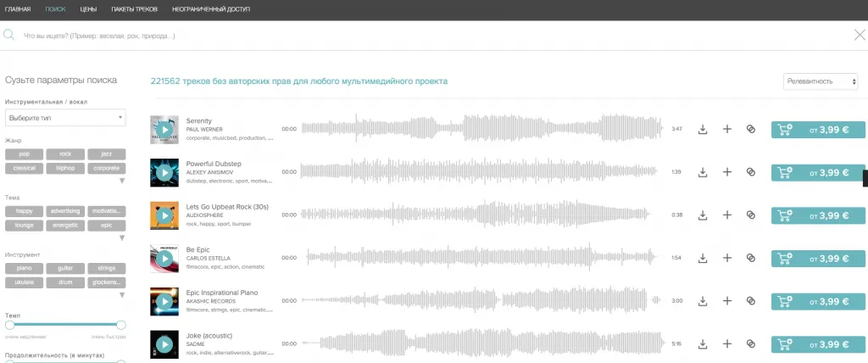Open the ЦЕНЫ menu item

coord(88,9)
